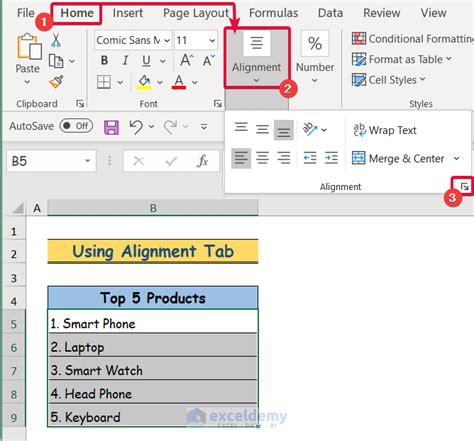Click the Paste clipboard icon
Screen dimensions: 474x441
coord(29,47)
